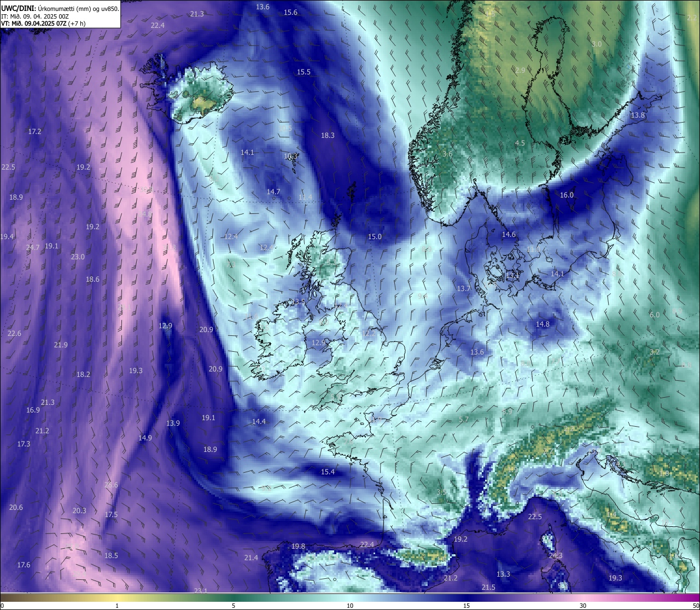Click the value 19.8 near northwest Spain
This screenshot has width=700, height=610.
298,546
